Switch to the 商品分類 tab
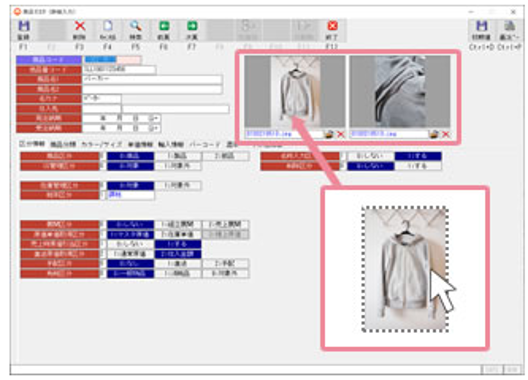528x380 pixels. pos(63,145)
